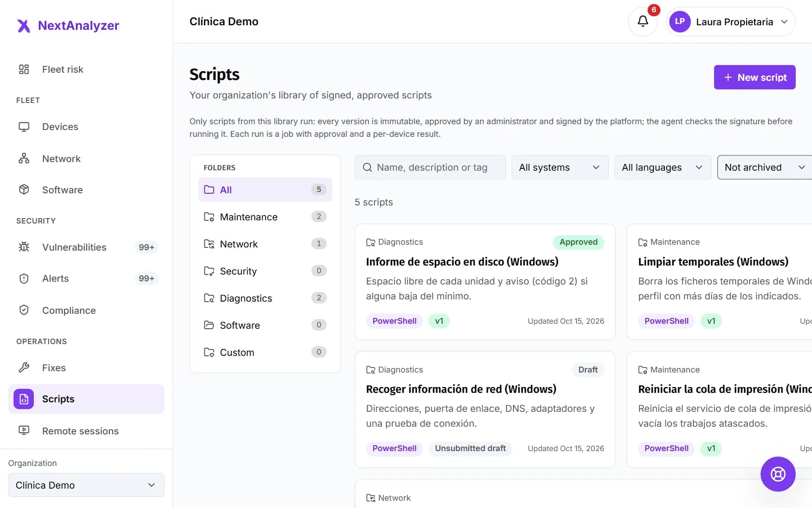Open the Not archived filter dropdown

coord(765,168)
